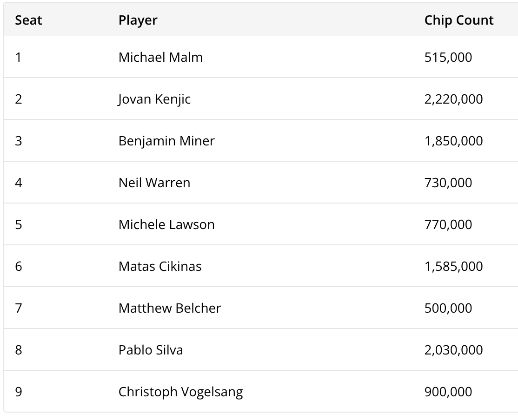
Task: Click the Player column header
Action: pos(138,20)
